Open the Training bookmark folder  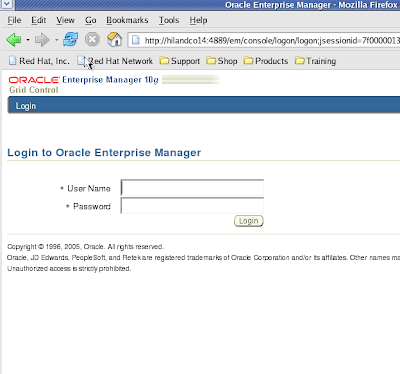315,61
